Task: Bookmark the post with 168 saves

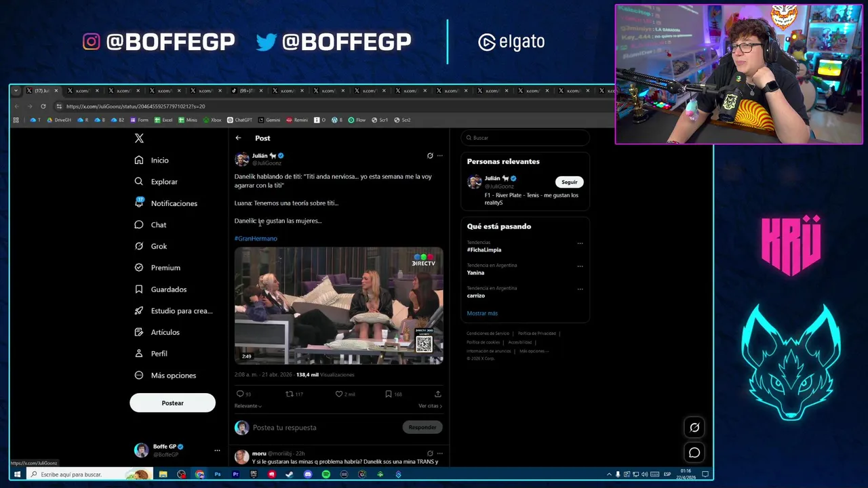Action: point(388,394)
